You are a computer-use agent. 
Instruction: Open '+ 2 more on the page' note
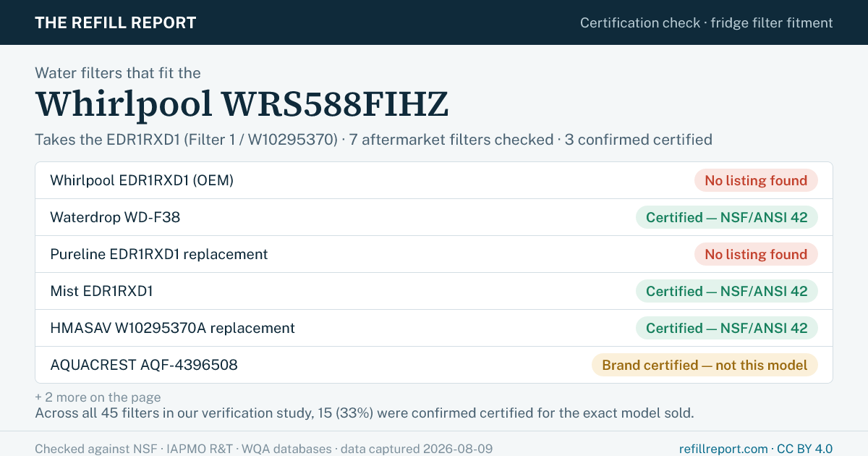(98, 397)
